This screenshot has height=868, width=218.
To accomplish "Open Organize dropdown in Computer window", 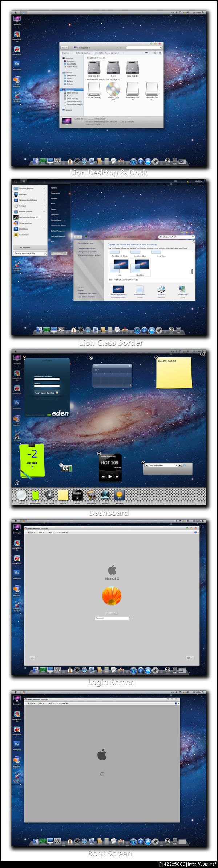I will (66, 53).
